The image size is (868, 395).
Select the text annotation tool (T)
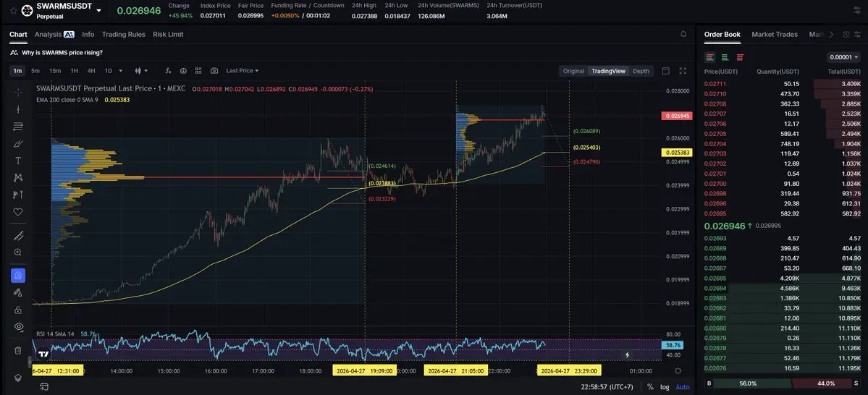point(17,161)
